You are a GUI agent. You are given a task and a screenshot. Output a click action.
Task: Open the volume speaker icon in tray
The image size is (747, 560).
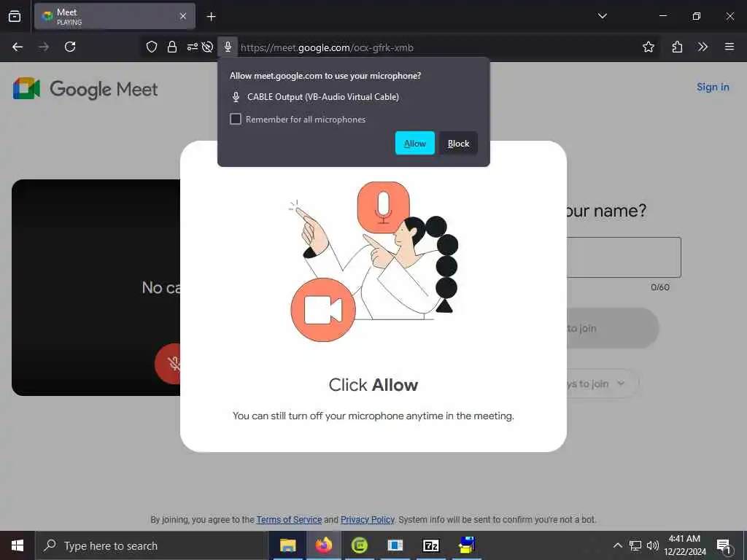point(652,545)
